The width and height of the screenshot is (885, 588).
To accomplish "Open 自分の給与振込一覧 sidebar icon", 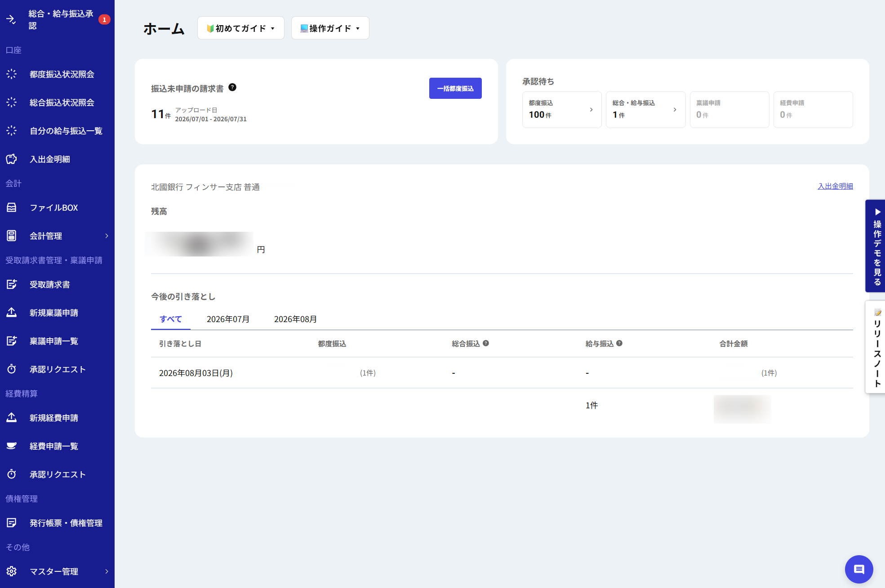I will click(11, 131).
